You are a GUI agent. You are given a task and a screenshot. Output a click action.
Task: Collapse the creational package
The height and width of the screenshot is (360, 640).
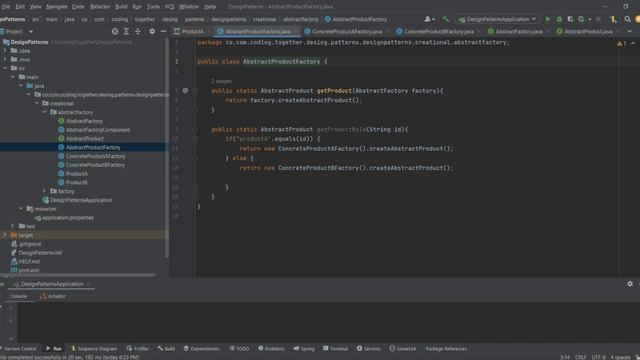coord(37,103)
